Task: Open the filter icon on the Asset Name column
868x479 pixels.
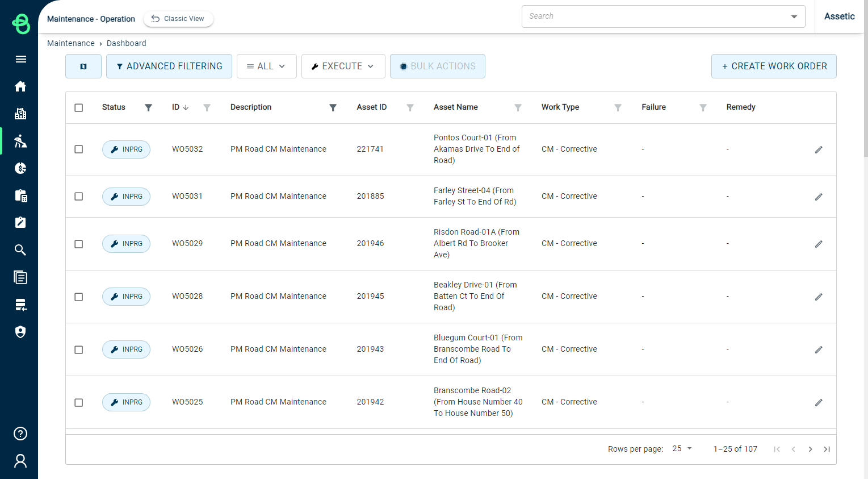Action: pyautogui.click(x=518, y=107)
